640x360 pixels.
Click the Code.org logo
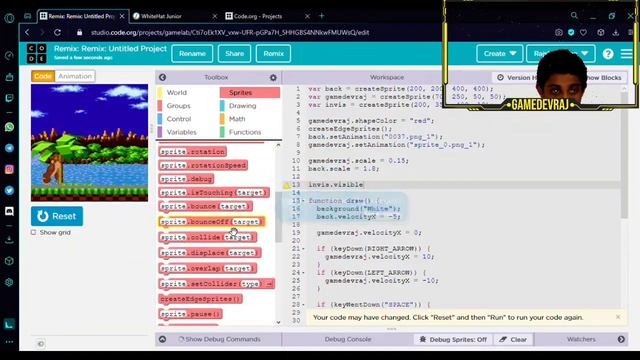[37, 53]
